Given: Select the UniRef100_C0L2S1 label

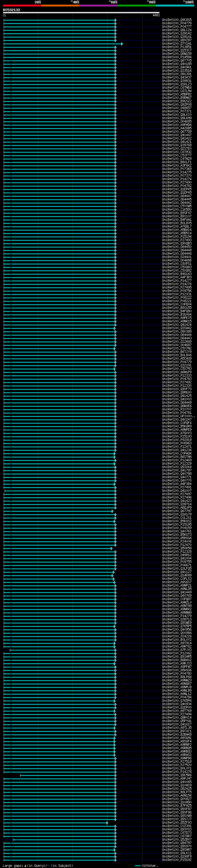Looking at the screenshot, I should pos(177,518).
